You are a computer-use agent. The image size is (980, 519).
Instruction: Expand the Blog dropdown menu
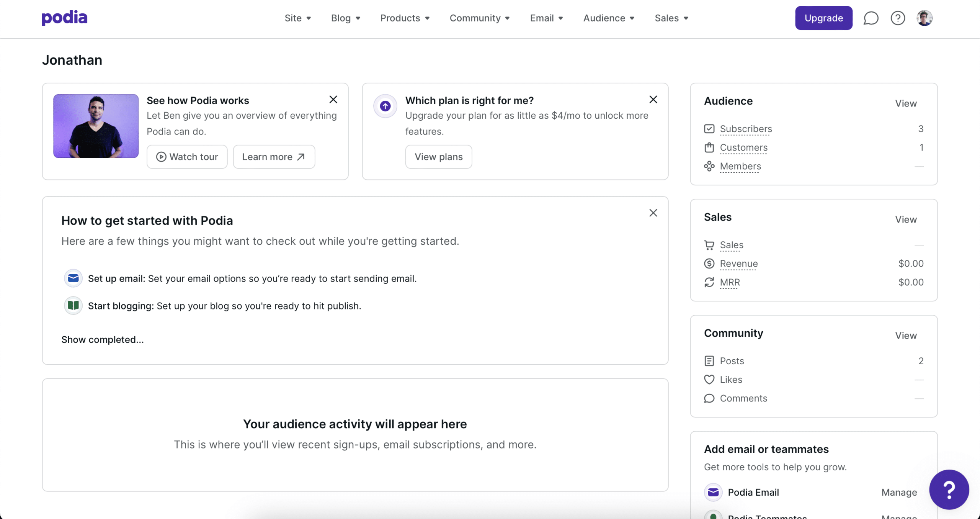coord(346,18)
